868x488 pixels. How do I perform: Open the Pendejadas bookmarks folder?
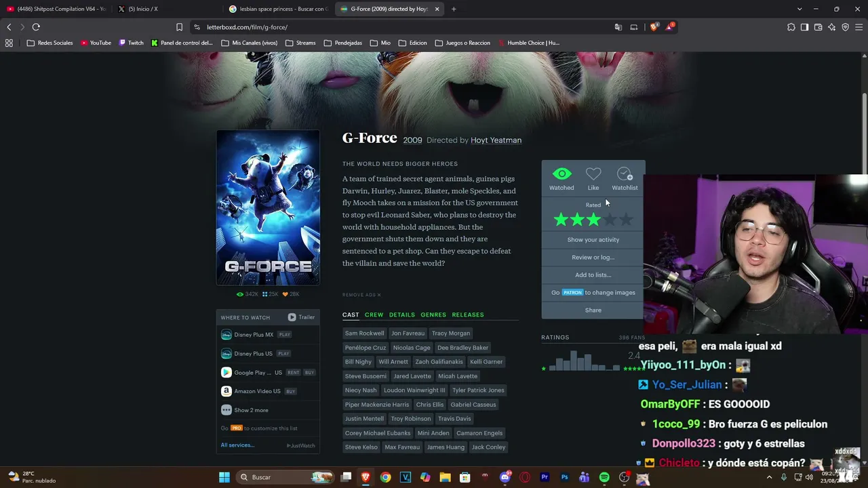pyautogui.click(x=342, y=43)
